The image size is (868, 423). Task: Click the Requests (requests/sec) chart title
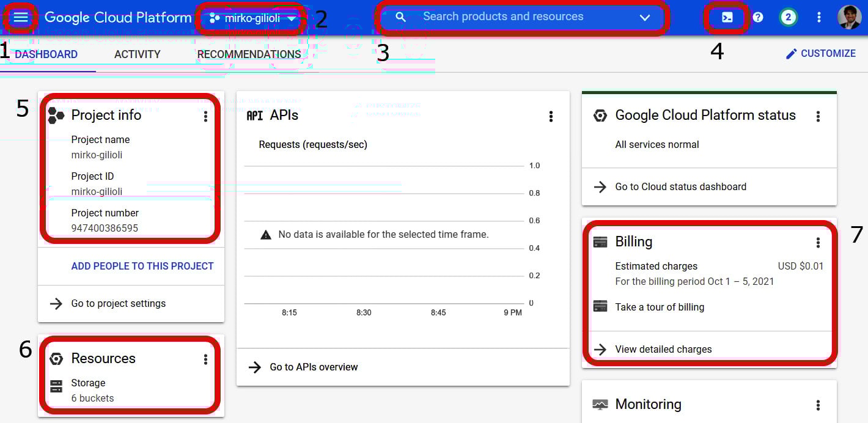tap(313, 145)
